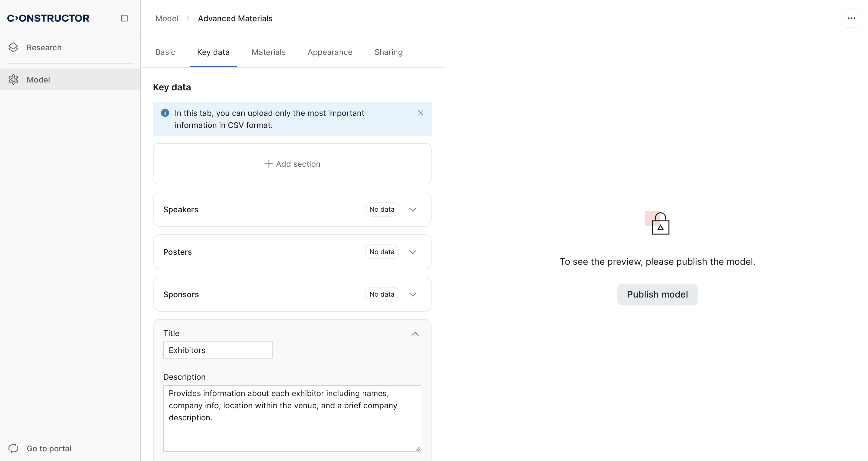Screen dimensions: 868x461
Task: Expand the Speakers section
Action: coord(412,210)
